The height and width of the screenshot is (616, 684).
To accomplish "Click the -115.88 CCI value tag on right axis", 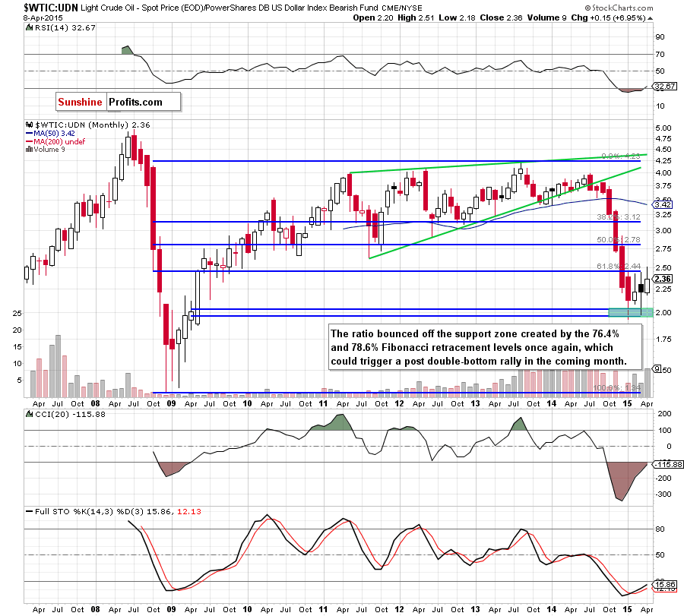I will (668, 465).
